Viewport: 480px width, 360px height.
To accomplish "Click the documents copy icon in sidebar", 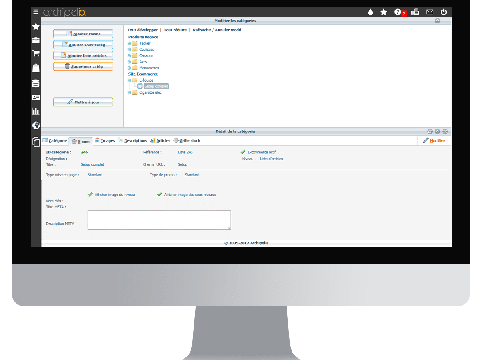I will (36, 142).
